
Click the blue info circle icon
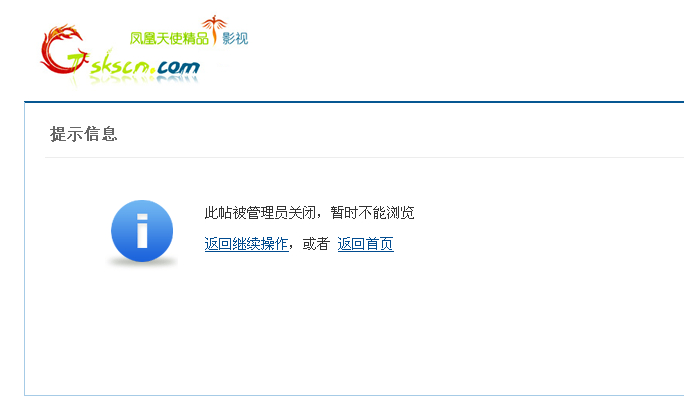[142, 231]
